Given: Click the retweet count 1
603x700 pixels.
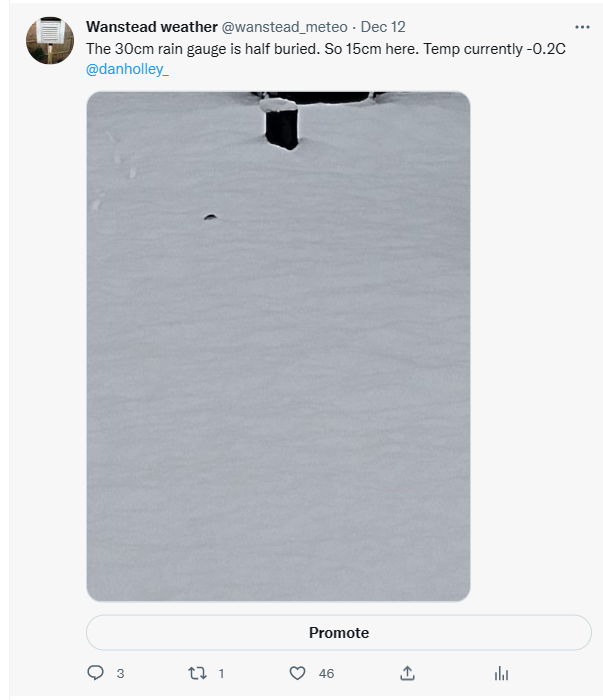Looking at the screenshot, I should [x=221, y=674].
